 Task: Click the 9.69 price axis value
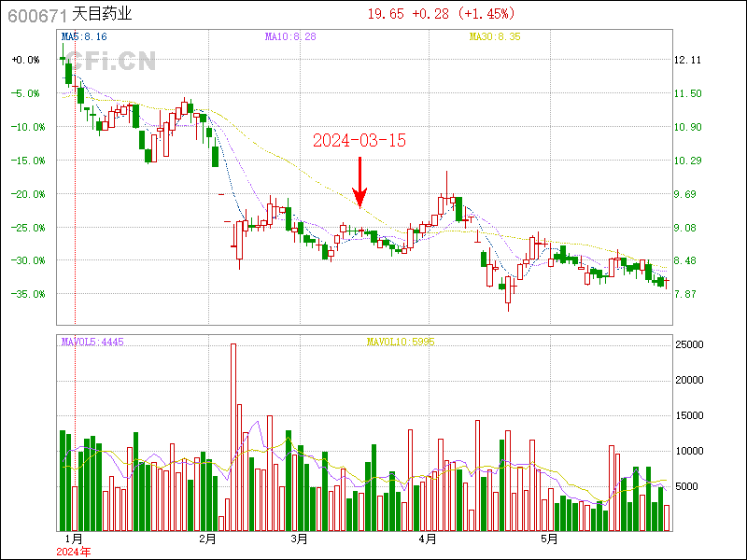(x=684, y=194)
